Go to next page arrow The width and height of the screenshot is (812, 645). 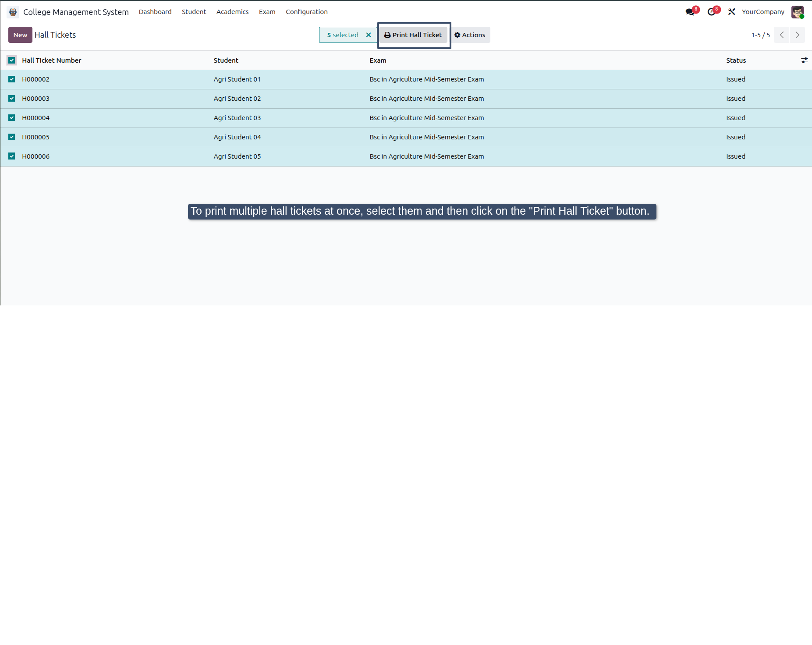point(797,35)
